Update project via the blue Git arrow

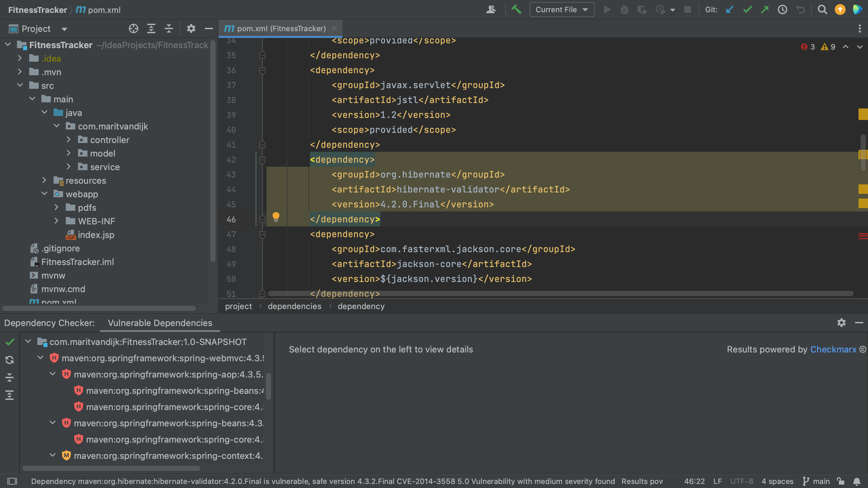tap(730, 9)
